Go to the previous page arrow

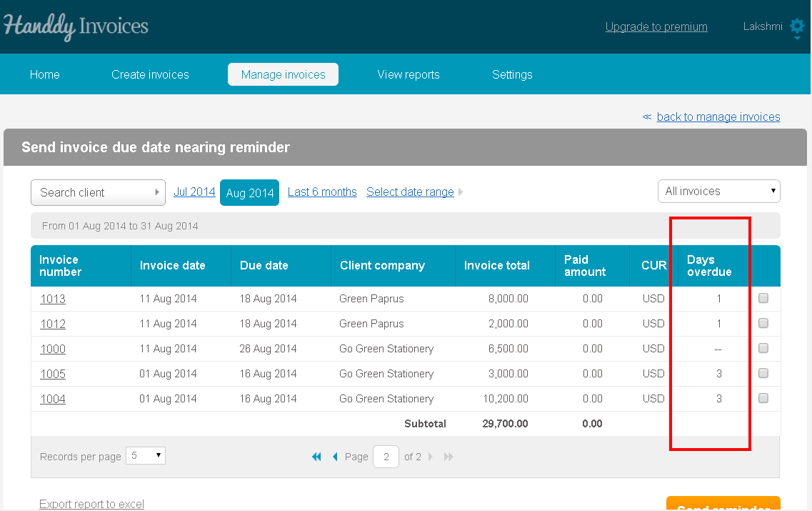[x=335, y=457]
